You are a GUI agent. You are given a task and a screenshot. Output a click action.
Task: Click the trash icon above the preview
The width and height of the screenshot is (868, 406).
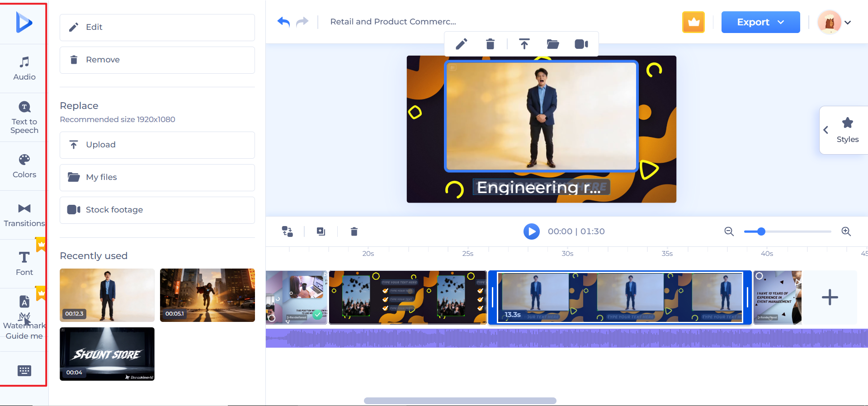(x=490, y=44)
